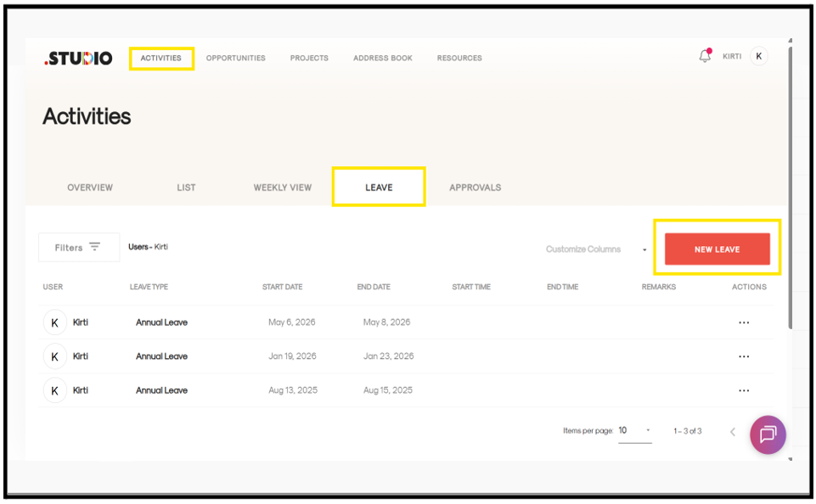Open the notifications bell icon
816x504 pixels.
click(705, 56)
